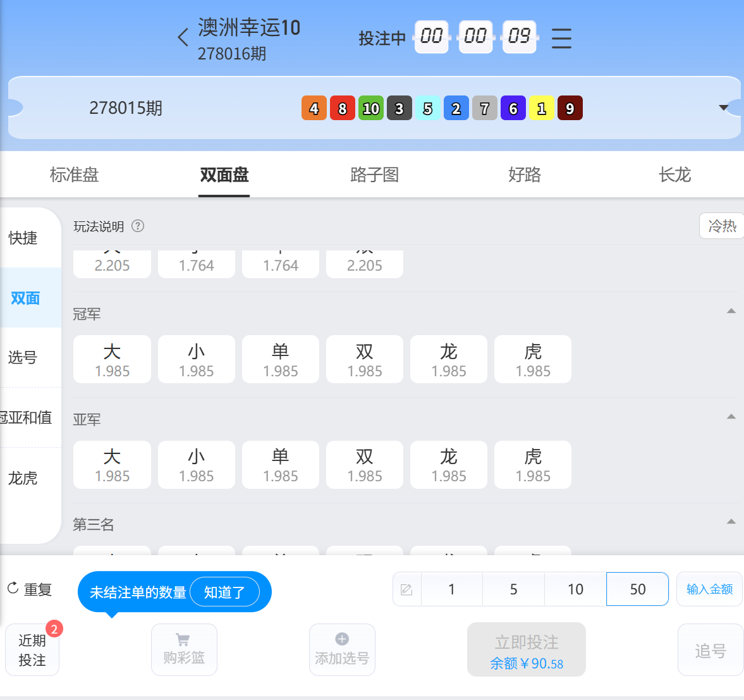Toggle 大 betting option under 冠军
Image resolution: width=744 pixels, height=700 pixels.
point(112,359)
